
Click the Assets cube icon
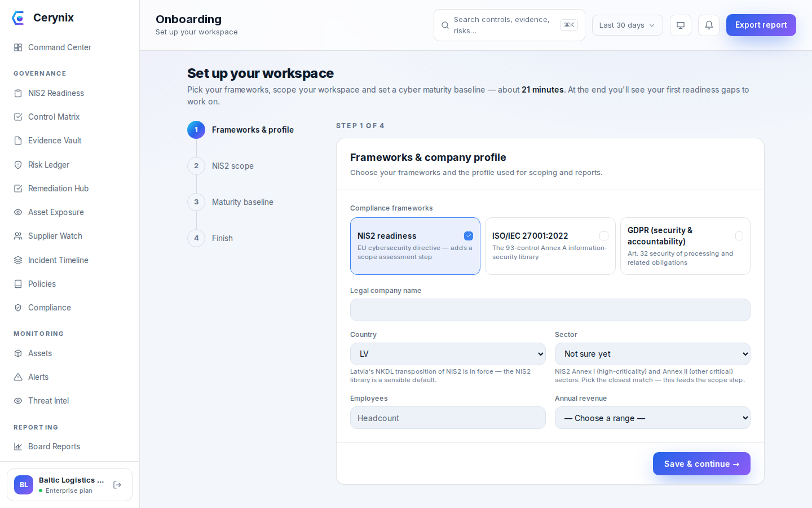pyautogui.click(x=18, y=353)
